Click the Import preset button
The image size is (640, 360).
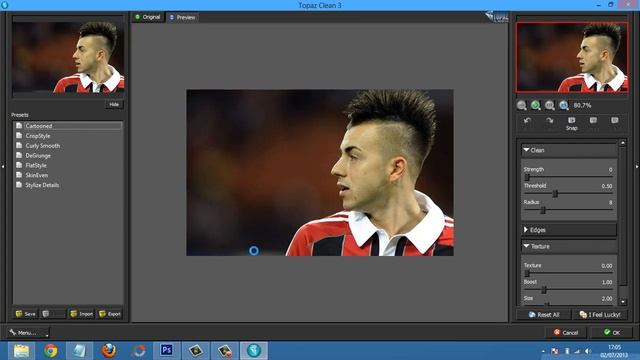pos(81,313)
